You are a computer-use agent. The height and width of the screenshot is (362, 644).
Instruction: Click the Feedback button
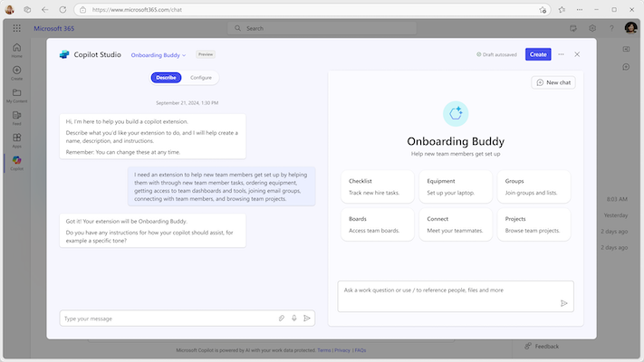(x=542, y=346)
